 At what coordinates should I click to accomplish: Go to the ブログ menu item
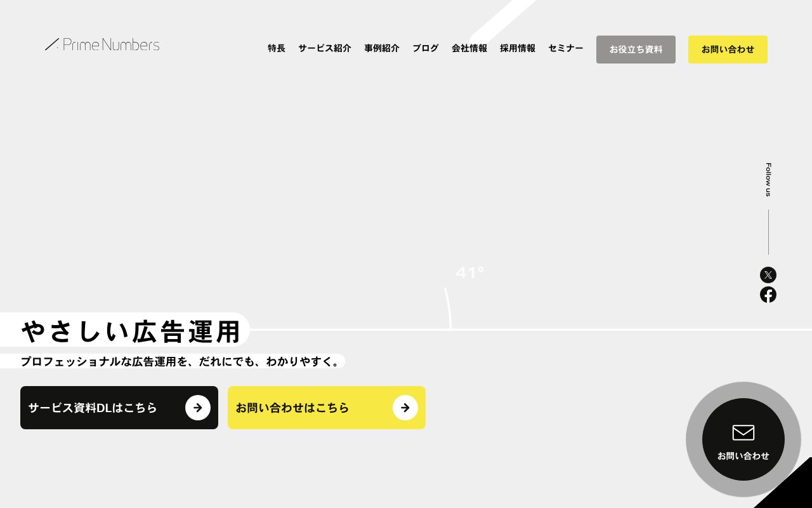point(426,48)
